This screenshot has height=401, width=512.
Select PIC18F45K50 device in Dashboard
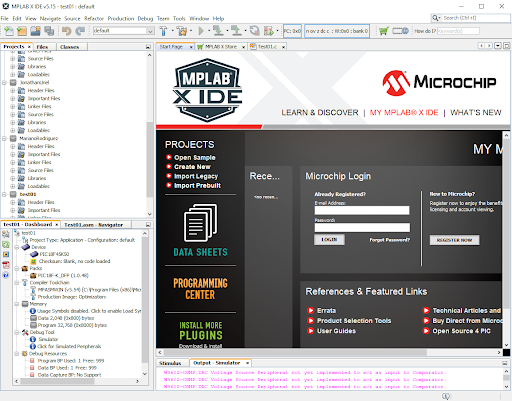pos(54,254)
